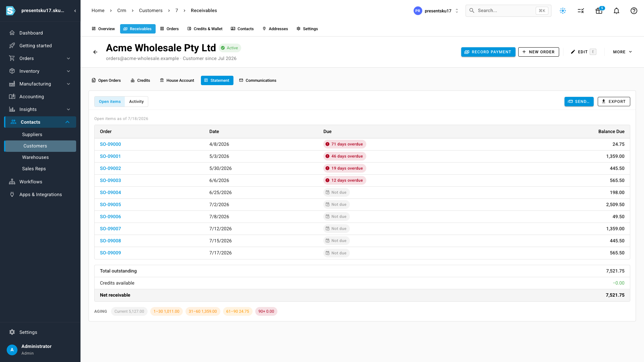Viewport: 644px width, 362px height.
Task: Open the Statement sub-tab
Action: point(217,80)
